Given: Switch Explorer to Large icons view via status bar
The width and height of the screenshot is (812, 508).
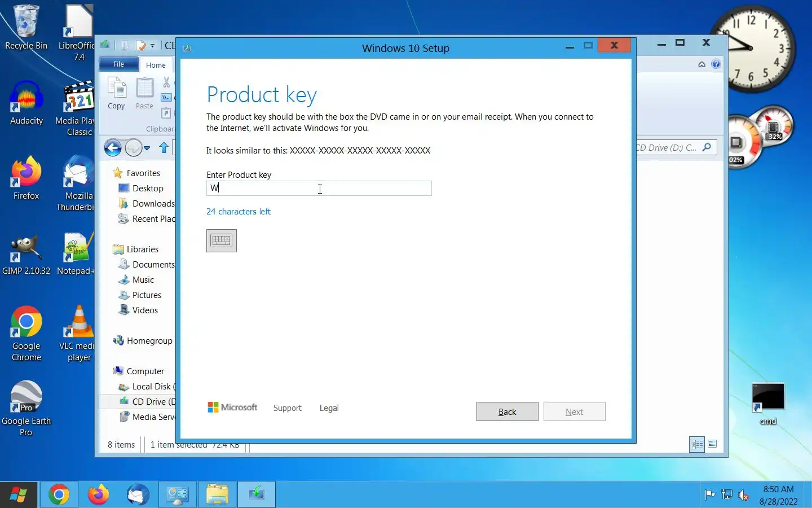Looking at the screenshot, I should (712, 444).
